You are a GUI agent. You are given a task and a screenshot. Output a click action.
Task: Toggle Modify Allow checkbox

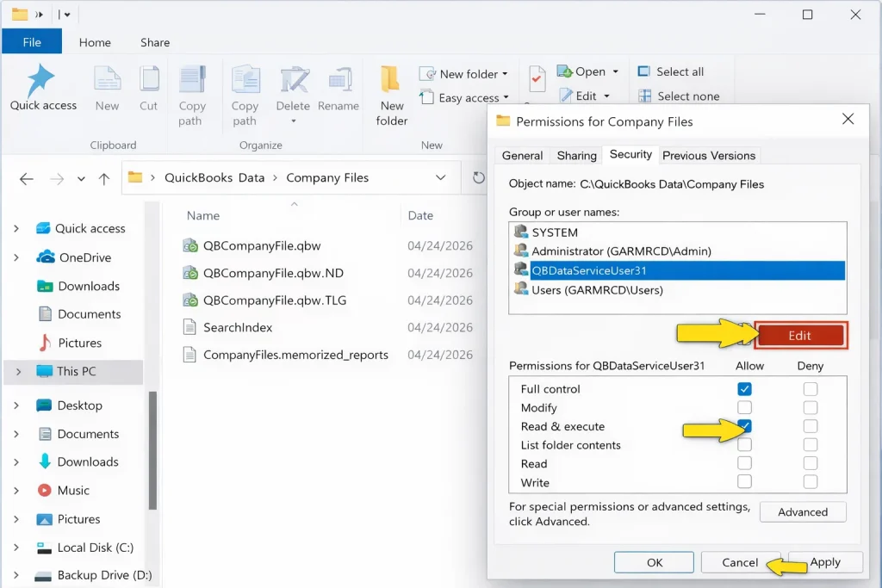[x=744, y=407]
